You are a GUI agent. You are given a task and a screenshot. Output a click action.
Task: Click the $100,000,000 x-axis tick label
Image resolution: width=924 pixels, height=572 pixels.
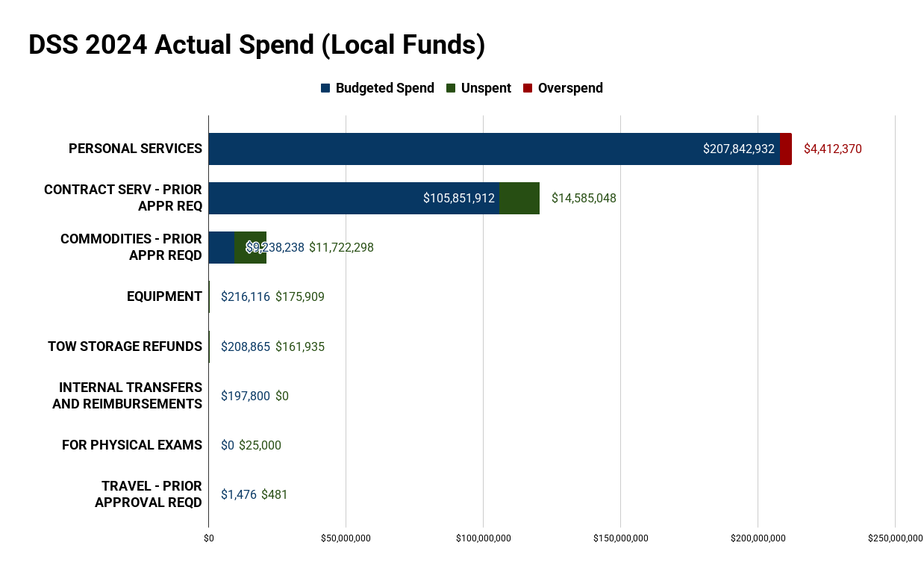(483, 538)
